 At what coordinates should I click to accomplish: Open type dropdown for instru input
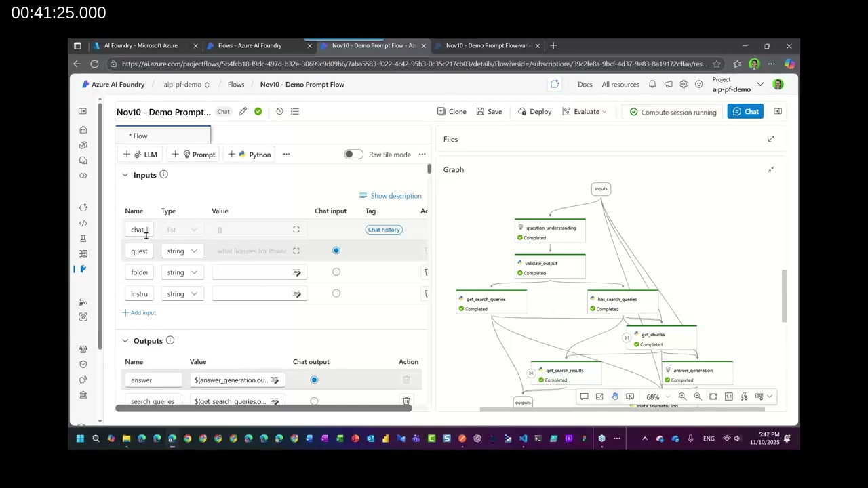pyautogui.click(x=182, y=293)
